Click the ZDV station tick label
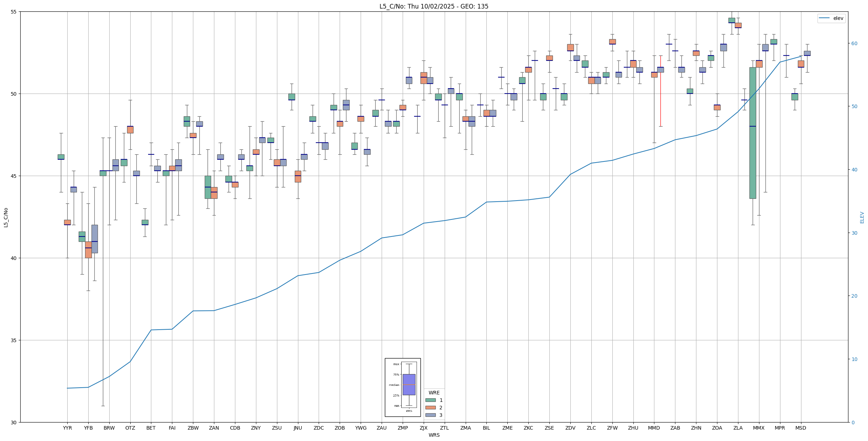This screenshot has height=441, width=868. 570,428
